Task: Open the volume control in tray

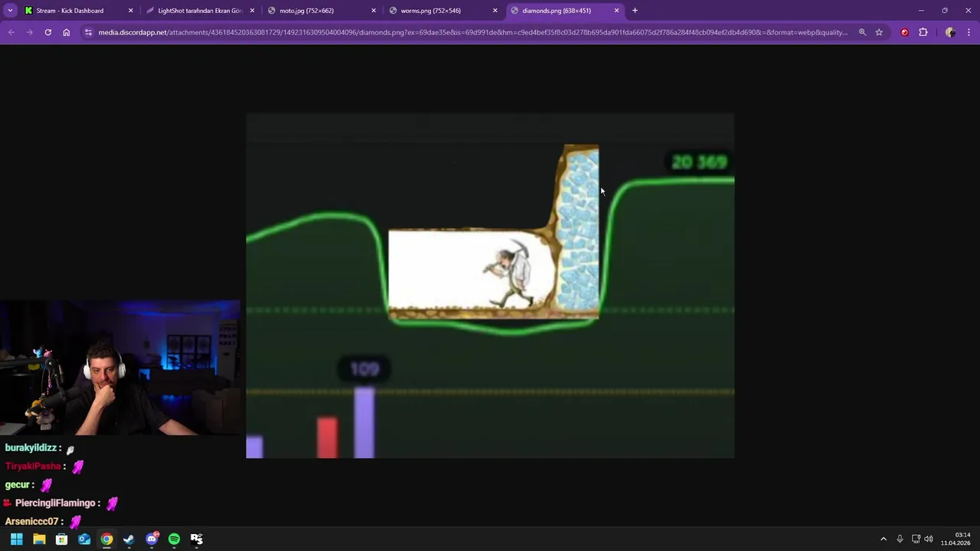Action: click(x=929, y=539)
